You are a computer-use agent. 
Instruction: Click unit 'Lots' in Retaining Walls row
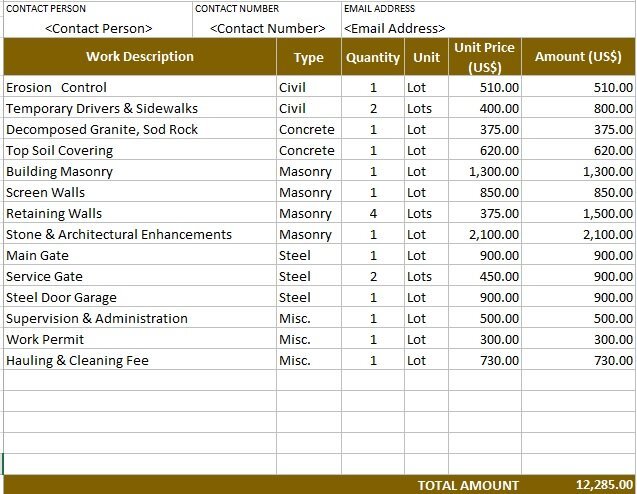point(427,212)
